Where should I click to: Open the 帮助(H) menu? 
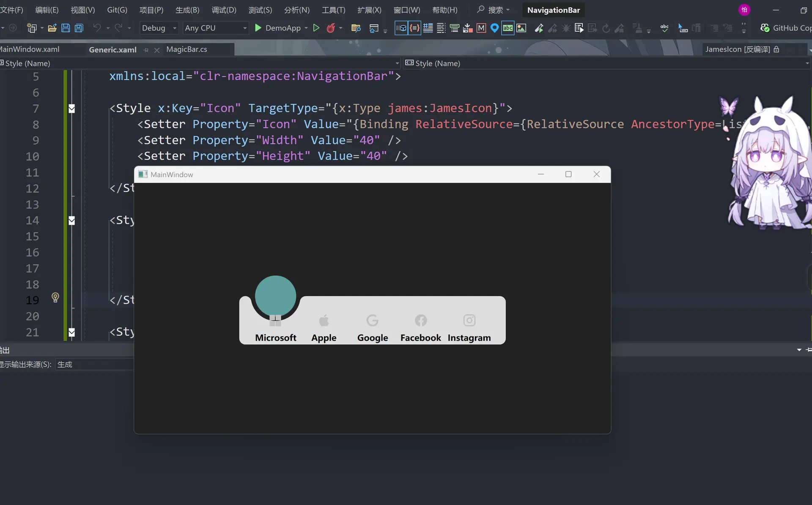pyautogui.click(x=445, y=10)
